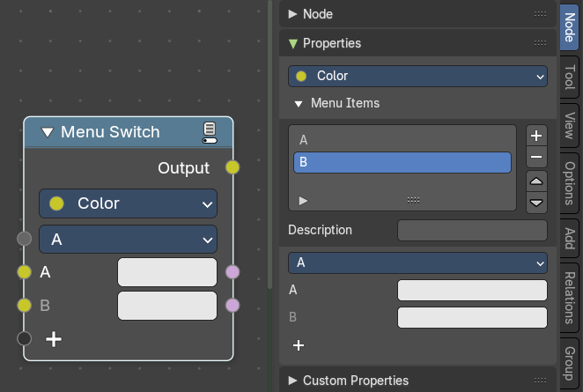Click the A color swatch in sidebar
Screen dimensions: 583x392
tap(472, 290)
